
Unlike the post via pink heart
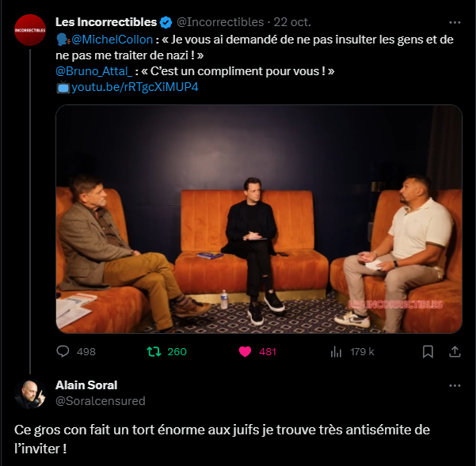pos(245,352)
